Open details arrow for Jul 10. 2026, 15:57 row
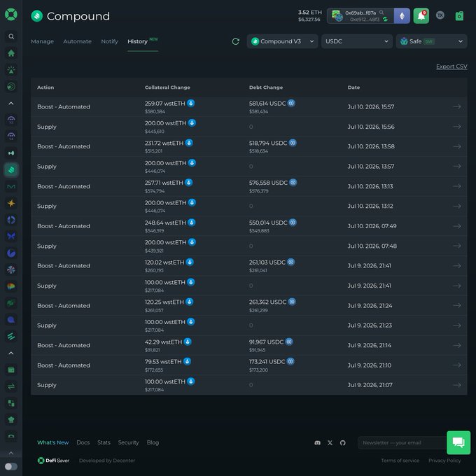The image size is (476, 476). click(457, 106)
